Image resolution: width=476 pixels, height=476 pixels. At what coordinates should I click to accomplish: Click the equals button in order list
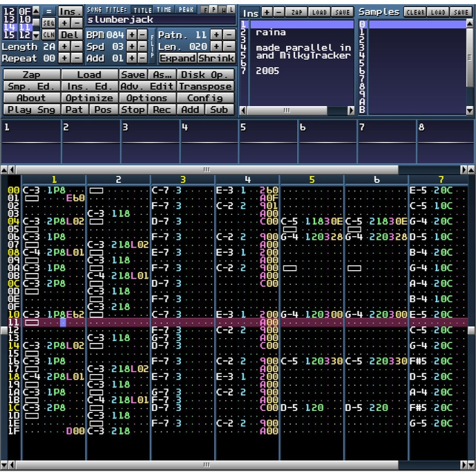click(49, 12)
